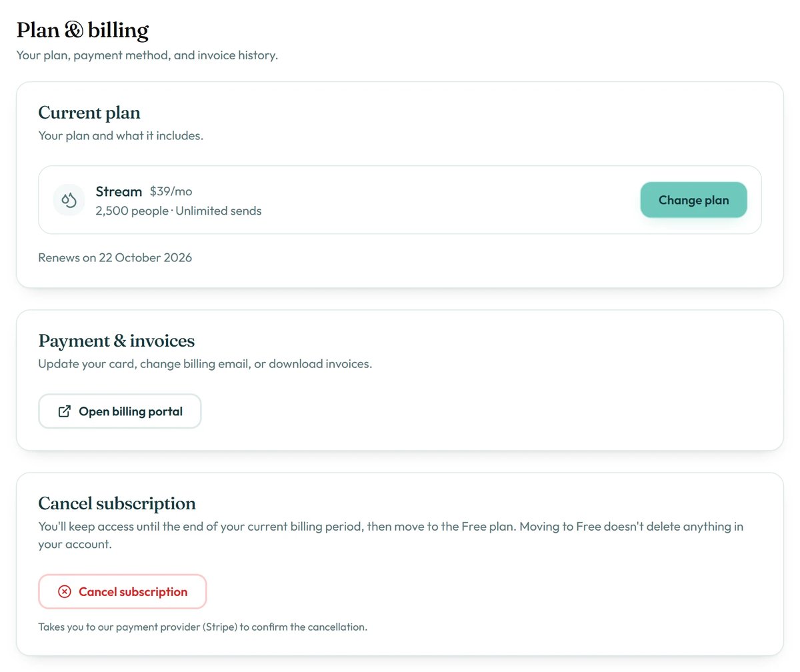Open billing portal button label

point(131,411)
